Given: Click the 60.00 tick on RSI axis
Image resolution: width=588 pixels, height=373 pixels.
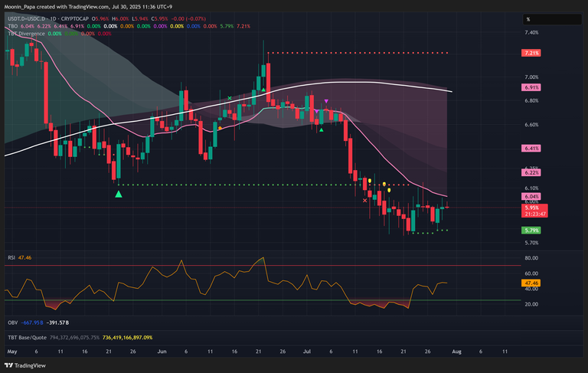Looking at the screenshot, I should [531, 273].
